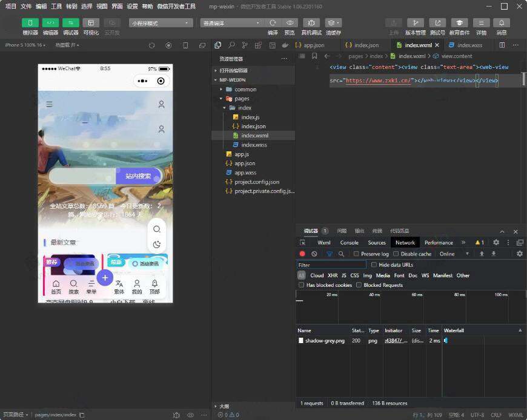This screenshot has width=527, height=420.
Task: Clear the network log with the clear icon
Action: (x=314, y=254)
